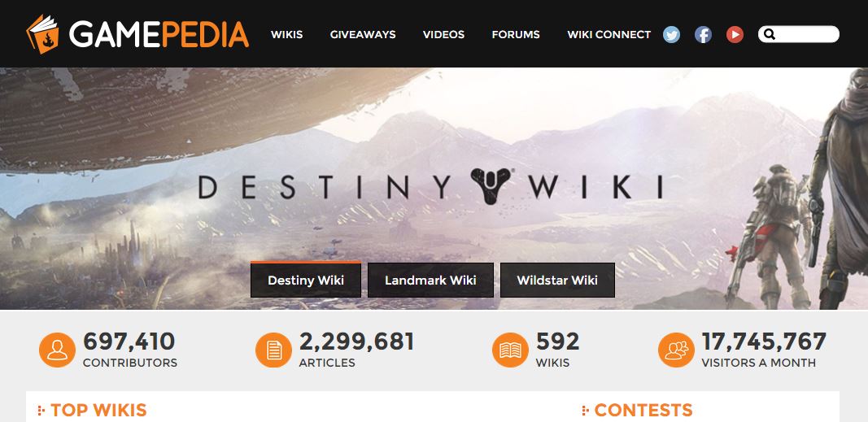Switch to the Landmark Wiki tab
This screenshot has height=422, width=868.
coord(430,280)
